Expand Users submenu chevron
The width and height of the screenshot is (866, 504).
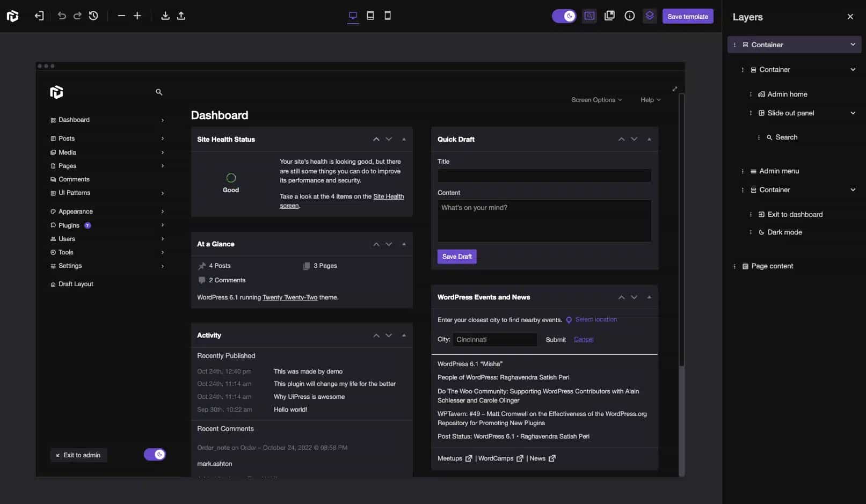[x=163, y=239]
